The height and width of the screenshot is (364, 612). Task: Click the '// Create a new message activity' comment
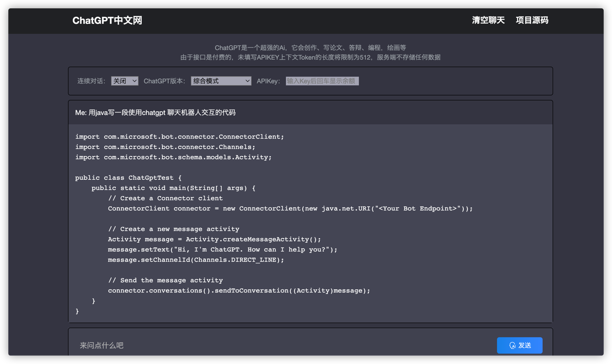173,229
